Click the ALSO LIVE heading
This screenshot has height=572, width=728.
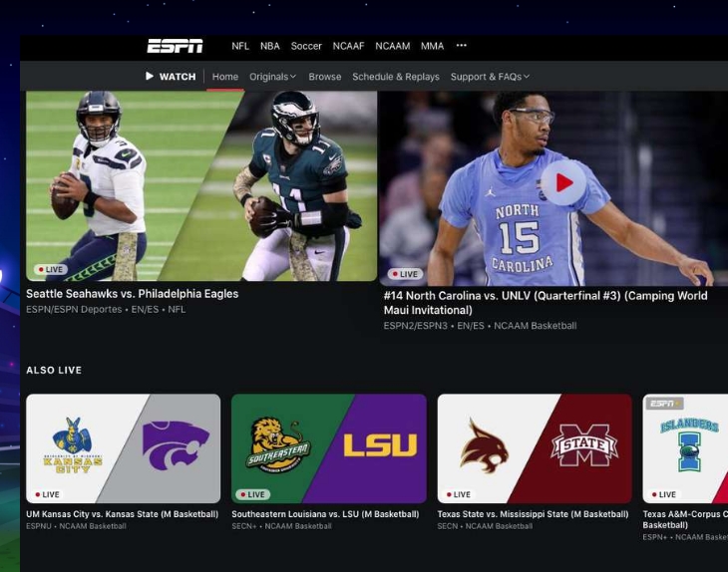tap(54, 370)
